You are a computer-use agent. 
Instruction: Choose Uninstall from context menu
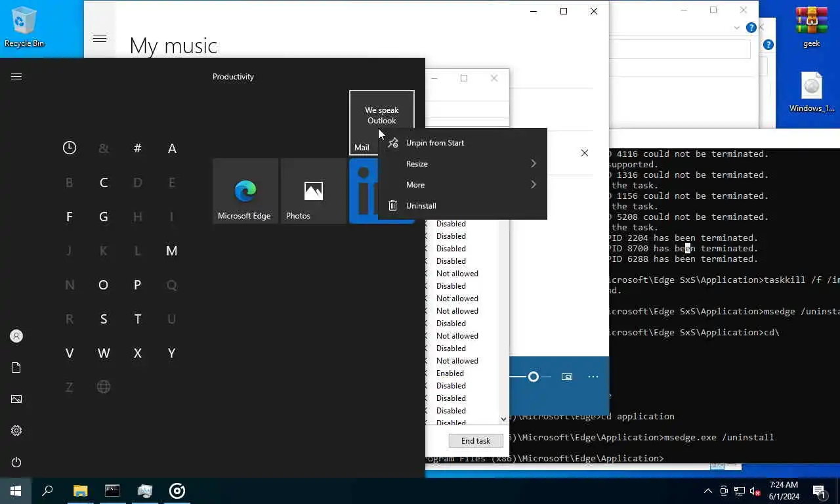click(x=463, y=205)
